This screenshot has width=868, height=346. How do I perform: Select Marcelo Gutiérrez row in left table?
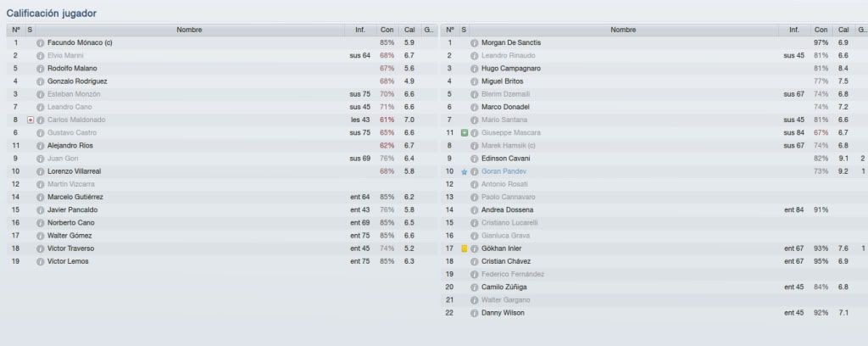(221, 197)
